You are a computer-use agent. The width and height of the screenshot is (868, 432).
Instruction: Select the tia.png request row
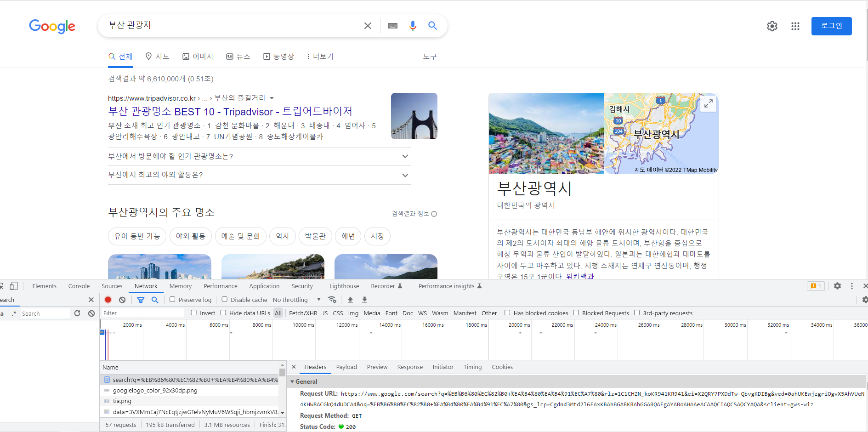click(x=190, y=401)
